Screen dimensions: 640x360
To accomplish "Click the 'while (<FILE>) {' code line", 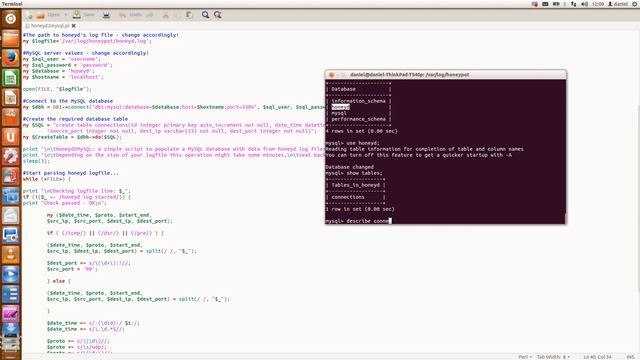I will point(47,179).
